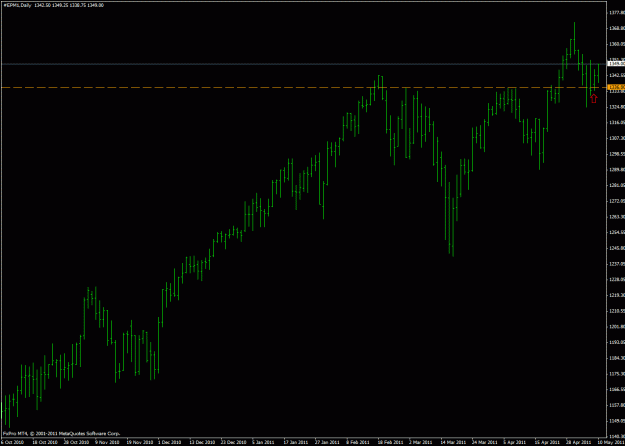Click the 1263 price scale label

pos(616,217)
